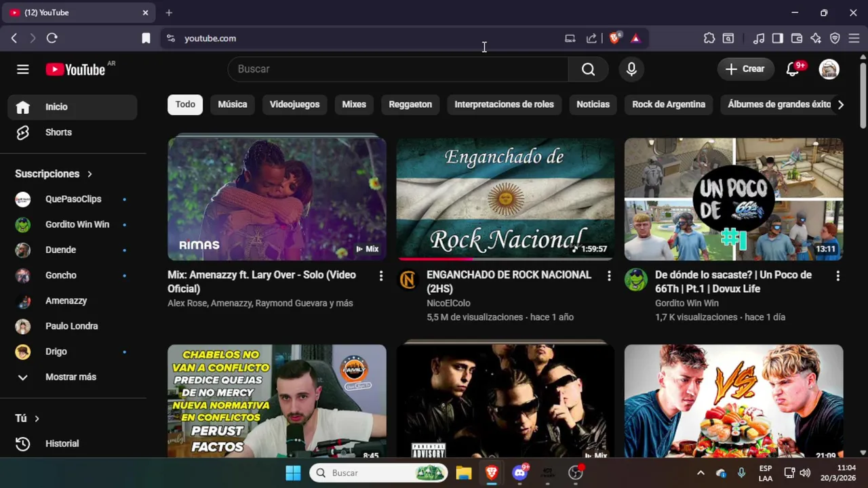868x488 pixels.
Task: Open more options for Amenazzy mix video
Action: click(381, 276)
